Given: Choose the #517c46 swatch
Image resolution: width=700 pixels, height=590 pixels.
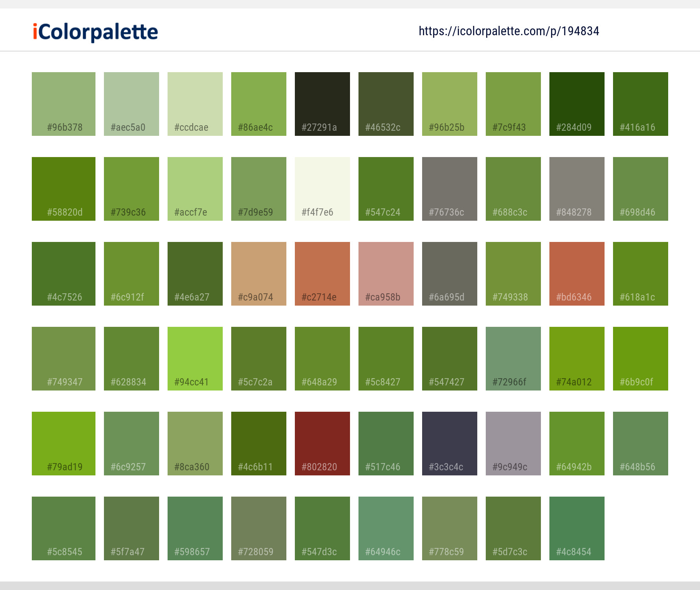Looking at the screenshot, I should coord(386,444).
